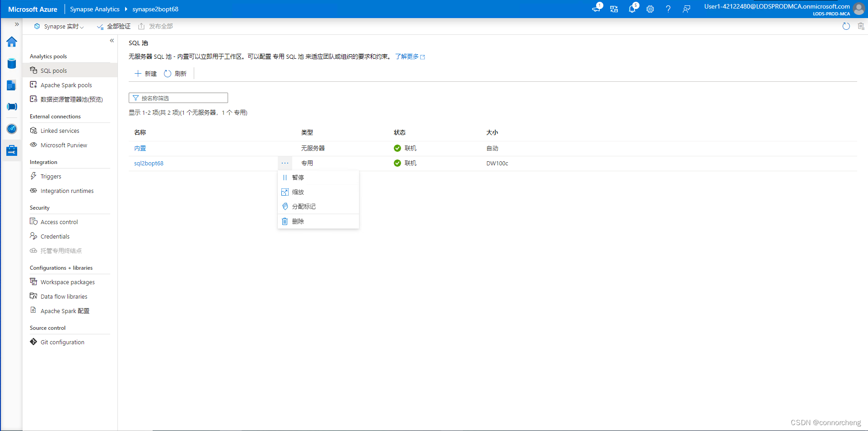Open the Home hub icon
The image size is (868, 431).
click(x=12, y=42)
